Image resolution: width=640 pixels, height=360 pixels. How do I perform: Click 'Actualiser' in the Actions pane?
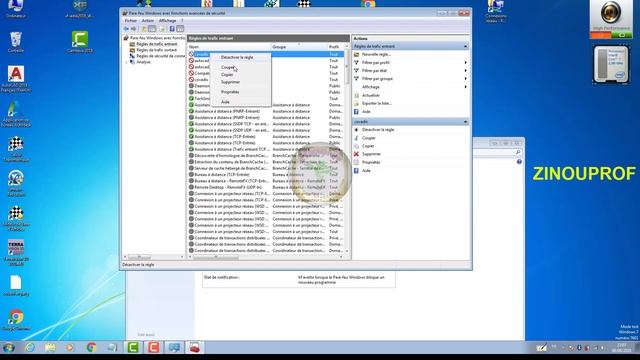pyautogui.click(x=371, y=95)
